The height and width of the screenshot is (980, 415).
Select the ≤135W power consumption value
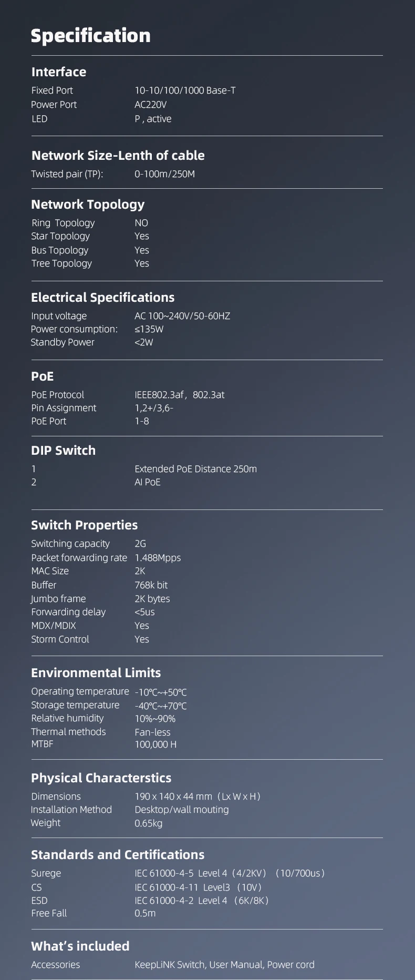(x=149, y=329)
